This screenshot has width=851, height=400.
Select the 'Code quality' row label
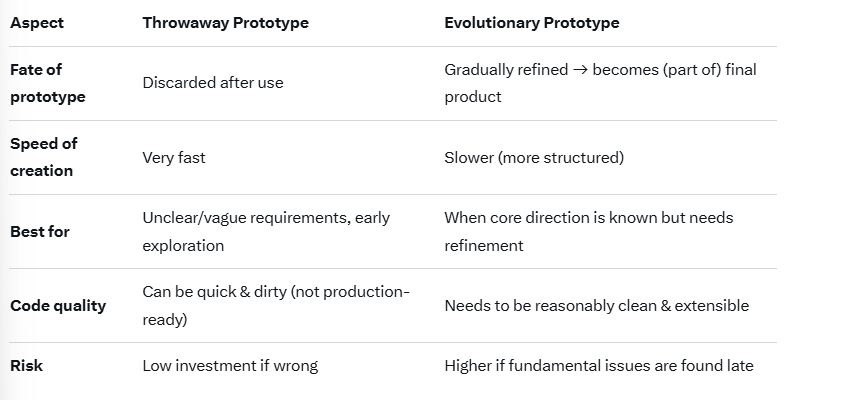[x=58, y=305]
